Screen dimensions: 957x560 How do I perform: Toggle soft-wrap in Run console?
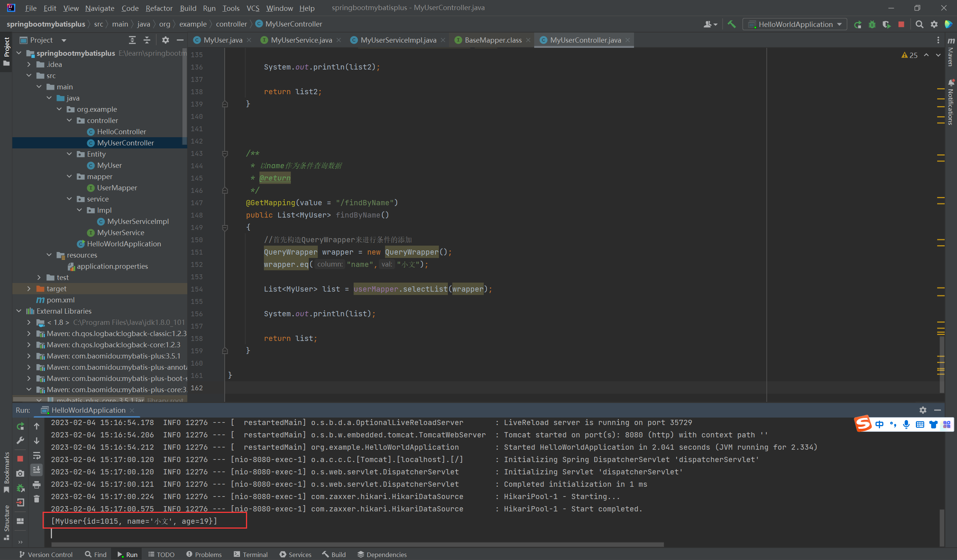(37, 455)
